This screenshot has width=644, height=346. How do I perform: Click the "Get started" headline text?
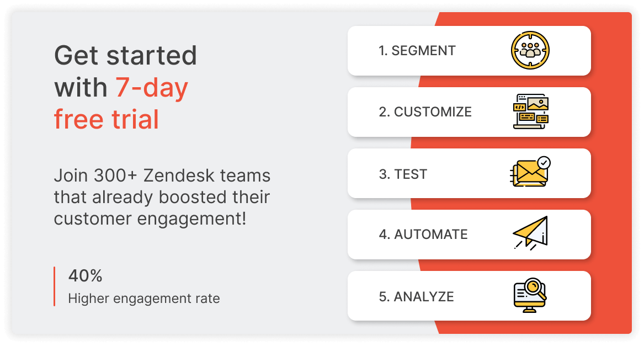point(125,56)
